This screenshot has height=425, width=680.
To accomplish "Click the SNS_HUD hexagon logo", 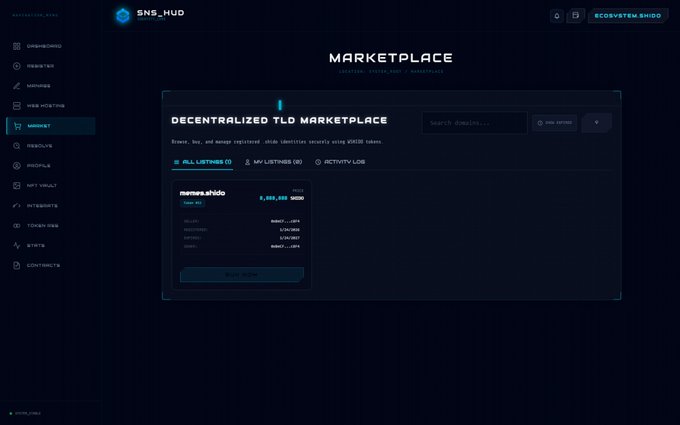I will (x=123, y=16).
